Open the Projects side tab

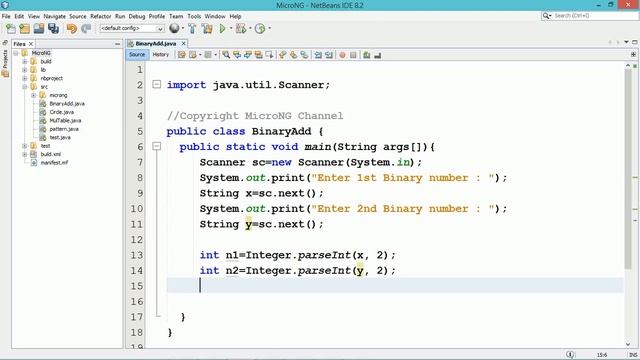pos(5,59)
